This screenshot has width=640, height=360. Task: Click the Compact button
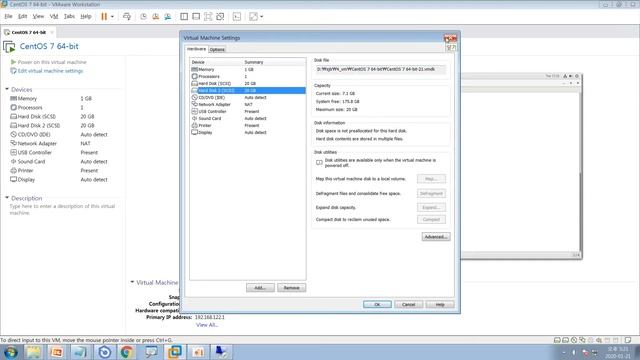click(x=431, y=220)
